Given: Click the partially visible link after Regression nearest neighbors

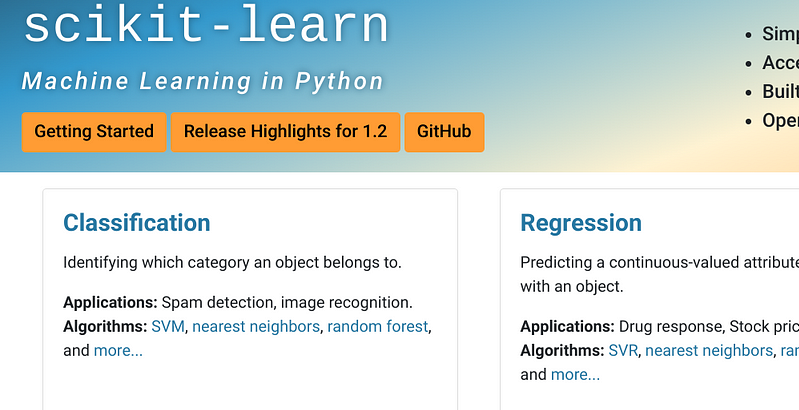Looking at the screenshot, I should tap(790, 350).
